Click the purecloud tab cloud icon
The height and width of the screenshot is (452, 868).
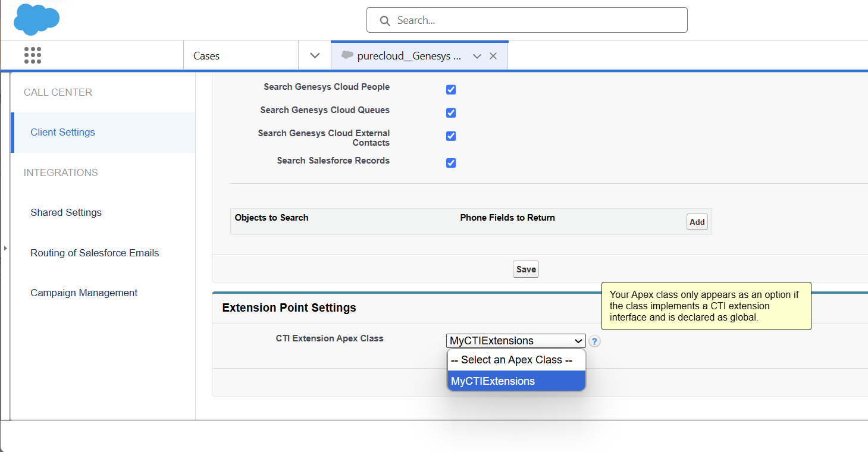347,55
